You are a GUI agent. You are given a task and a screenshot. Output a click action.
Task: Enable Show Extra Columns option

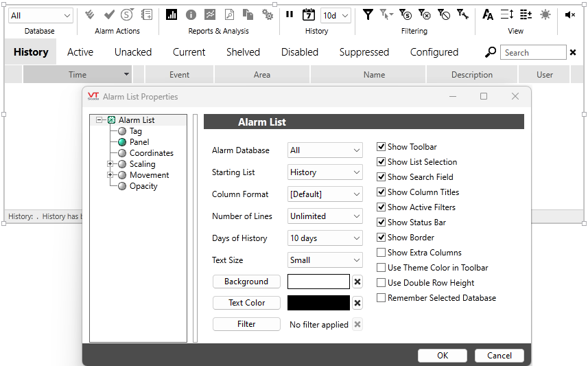(381, 253)
